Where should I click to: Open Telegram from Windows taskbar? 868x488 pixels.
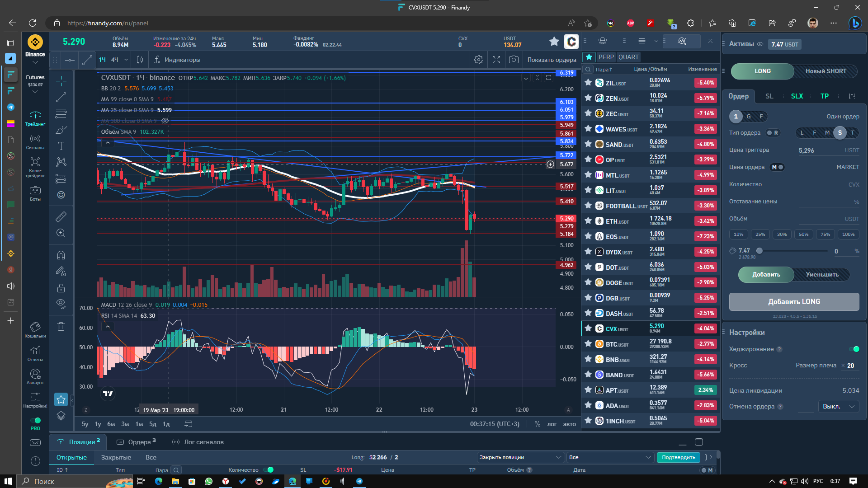[x=359, y=481]
